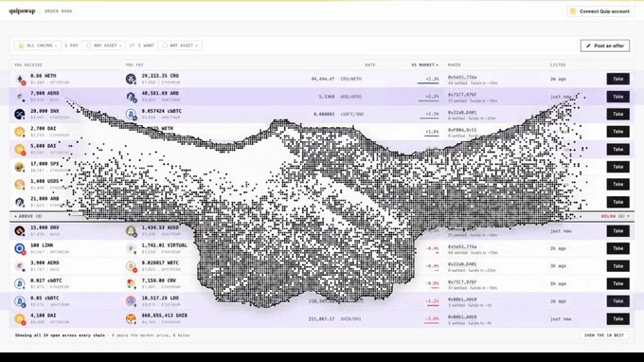Click the quipswap logo

coord(22,11)
